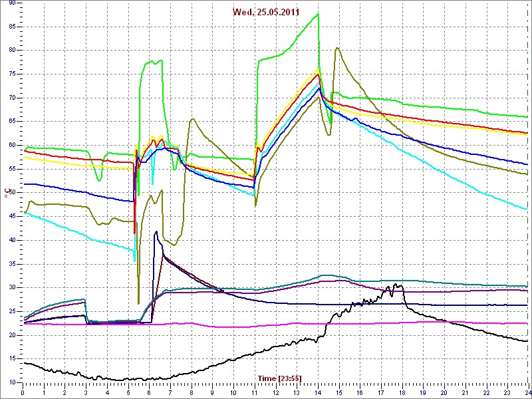Click hour 13 label on the time axis

pos(297,392)
